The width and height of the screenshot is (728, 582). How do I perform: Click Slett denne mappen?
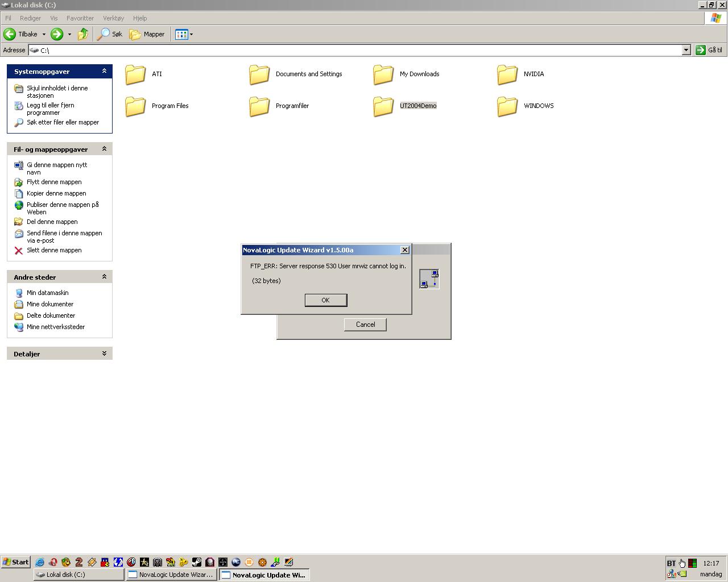54,250
